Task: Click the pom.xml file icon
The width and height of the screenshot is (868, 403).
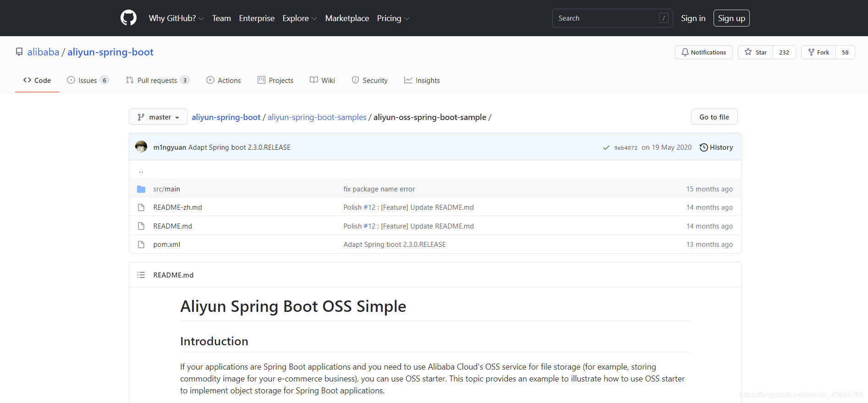Action: click(x=141, y=245)
